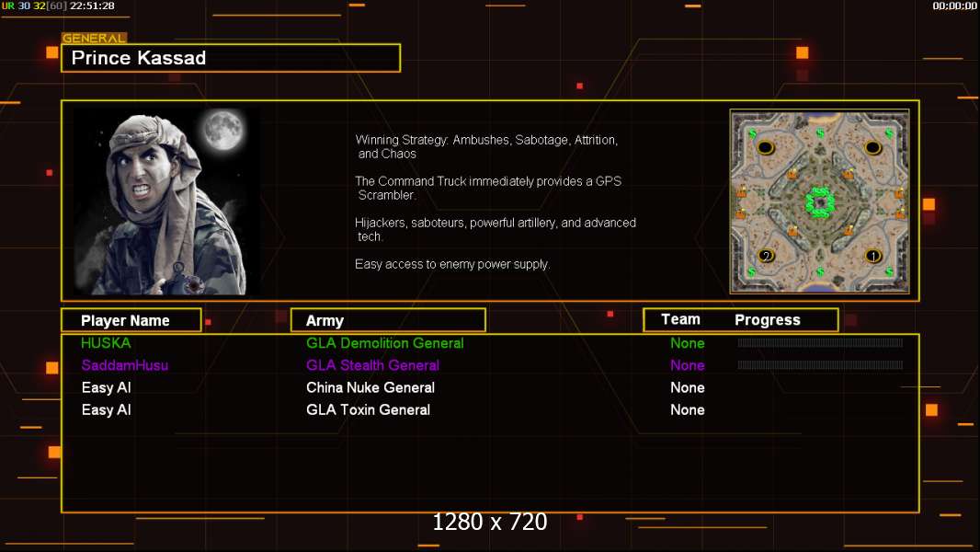Click the Hijackers, saboteurs description line

coord(495,229)
